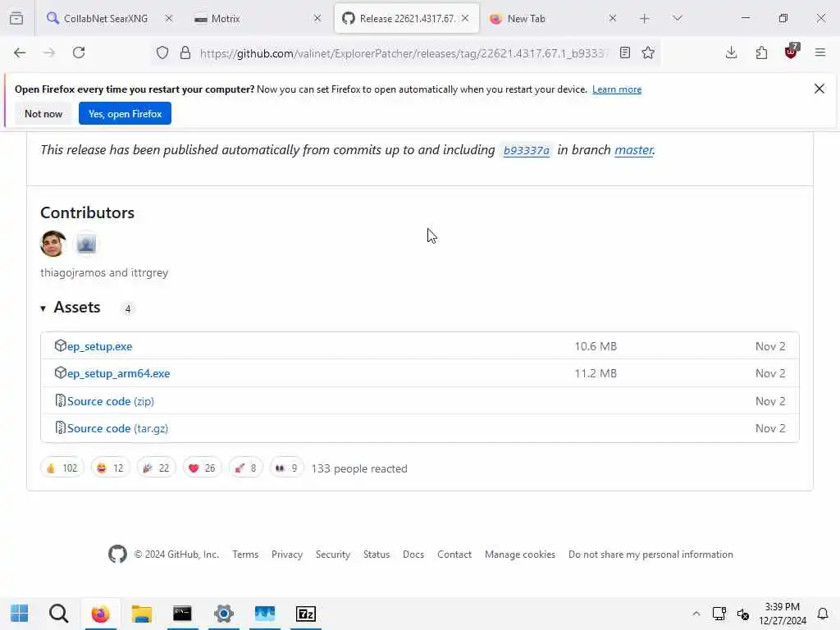The height and width of the screenshot is (630, 840).
Task: Click the Not now button
Action: pyautogui.click(x=43, y=113)
